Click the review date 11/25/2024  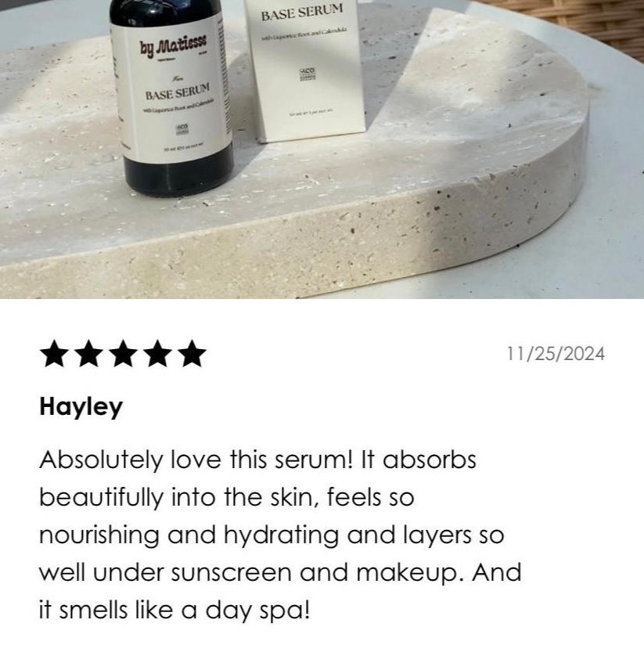coord(556,354)
